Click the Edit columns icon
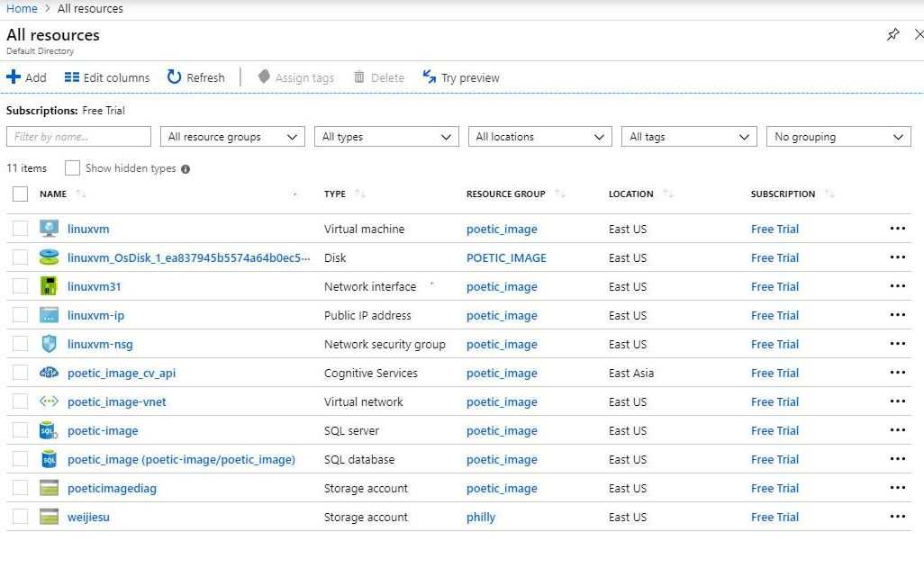This screenshot has width=924, height=577. [72, 77]
